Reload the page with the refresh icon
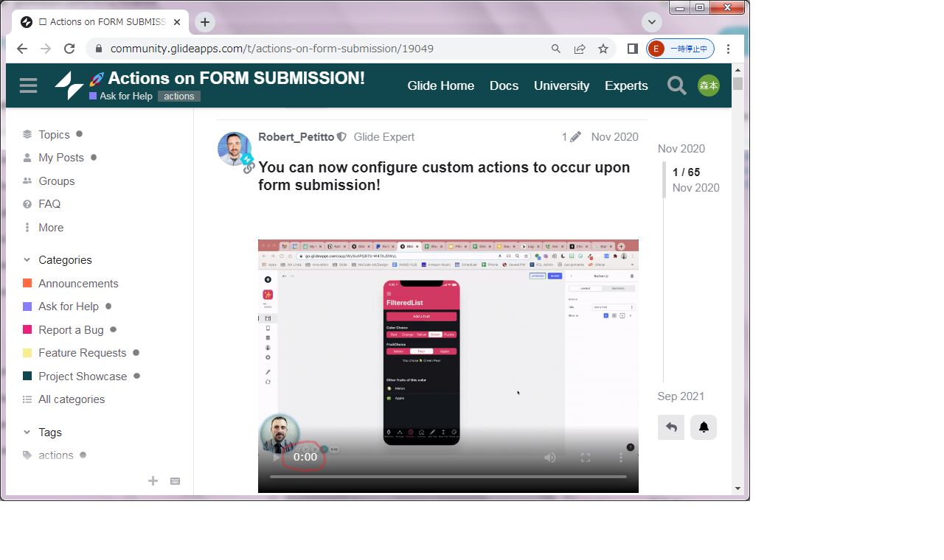 (x=69, y=49)
